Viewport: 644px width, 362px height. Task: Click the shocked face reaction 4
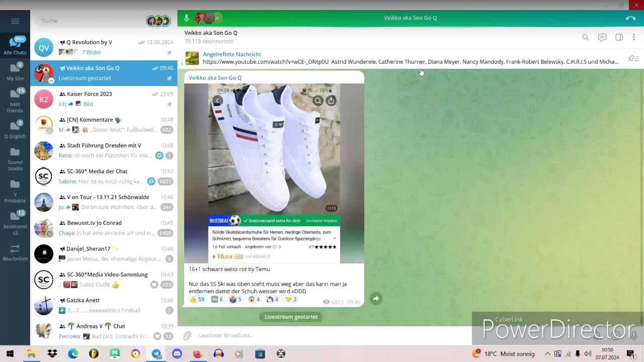[x=254, y=299]
